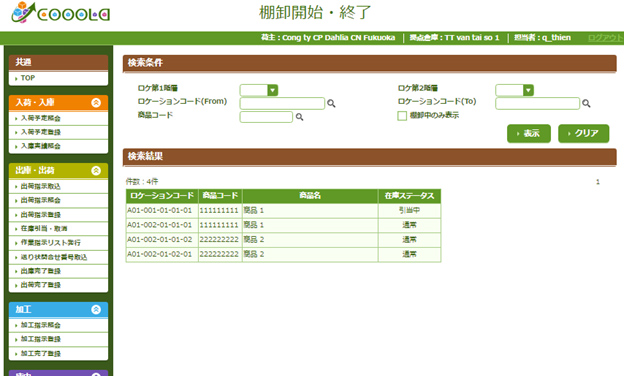Click the COOOLa logo

coord(60,13)
